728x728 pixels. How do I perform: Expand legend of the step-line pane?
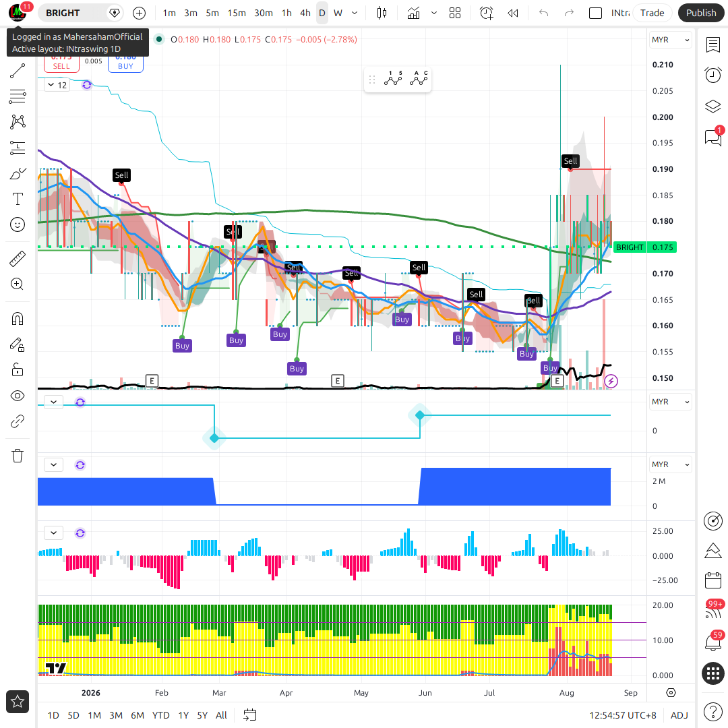pyautogui.click(x=53, y=402)
